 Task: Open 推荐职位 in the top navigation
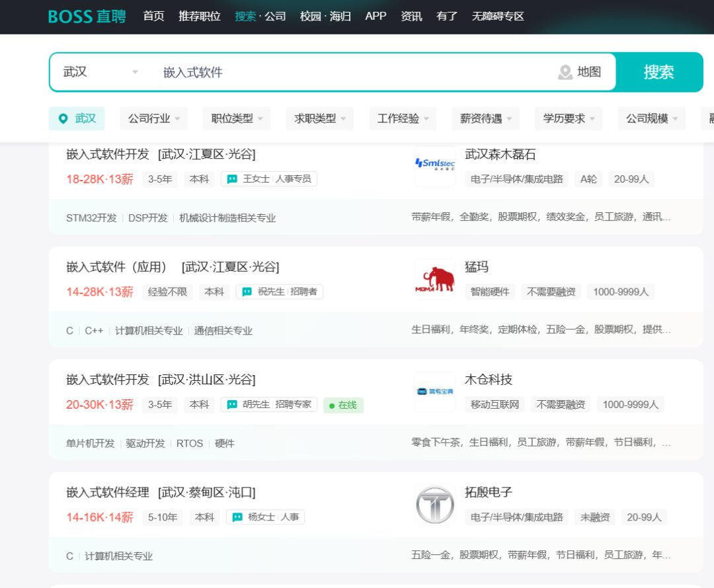(200, 17)
